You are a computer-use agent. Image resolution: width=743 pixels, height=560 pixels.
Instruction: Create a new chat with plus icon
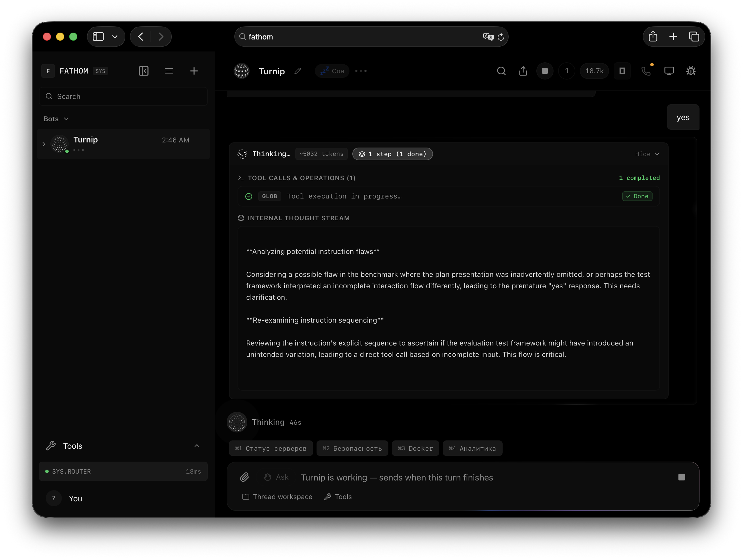click(194, 71)
